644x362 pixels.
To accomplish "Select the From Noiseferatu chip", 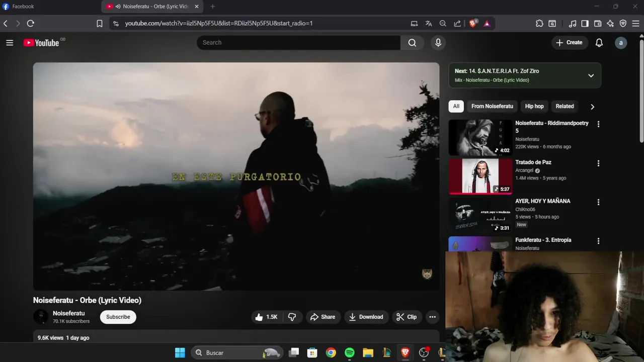I will click(x=492, y=106).
